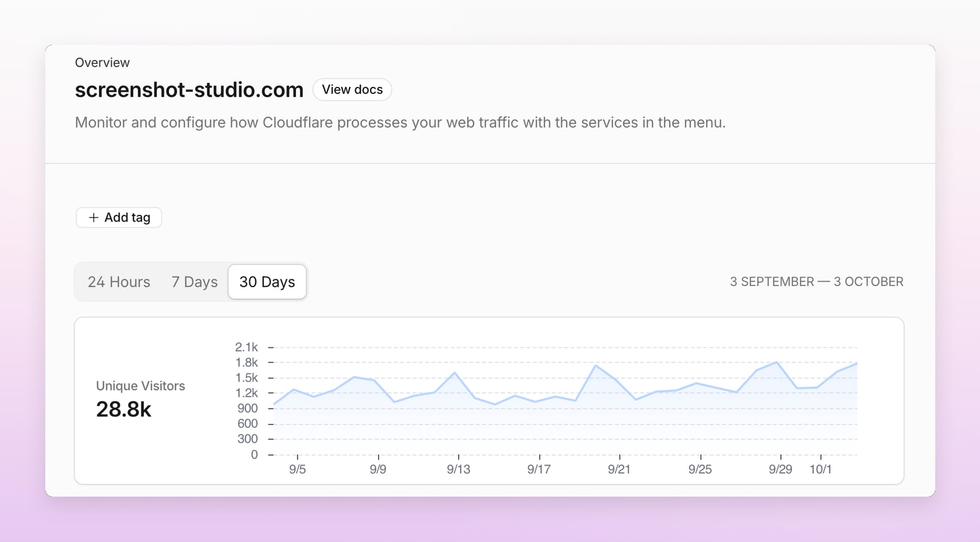Image resolution: width=980 pixels, height=542 pixels.
Task: Click the 28.8k visitors total
Action: tap(124, 409)
